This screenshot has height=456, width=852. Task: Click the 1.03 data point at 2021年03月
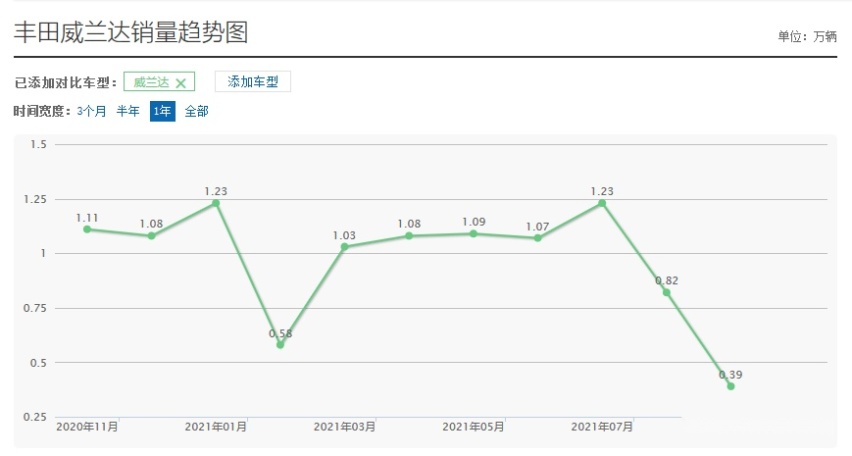pyautogui.click(x=344, y=247)
